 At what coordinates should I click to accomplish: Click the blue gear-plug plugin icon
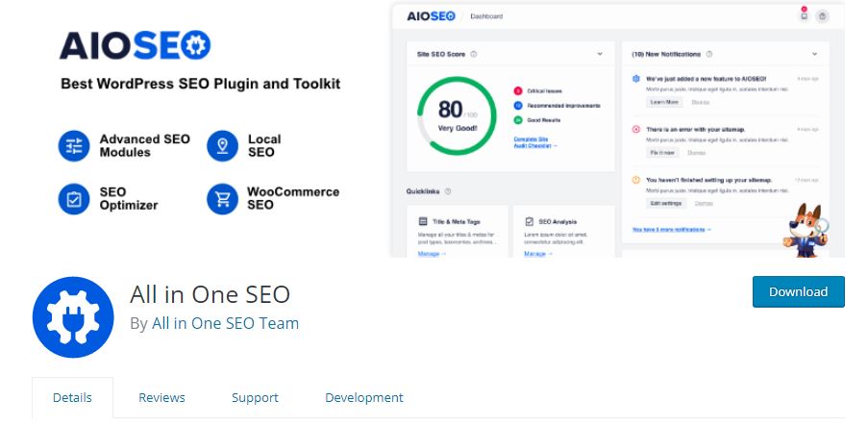[73, 317]
